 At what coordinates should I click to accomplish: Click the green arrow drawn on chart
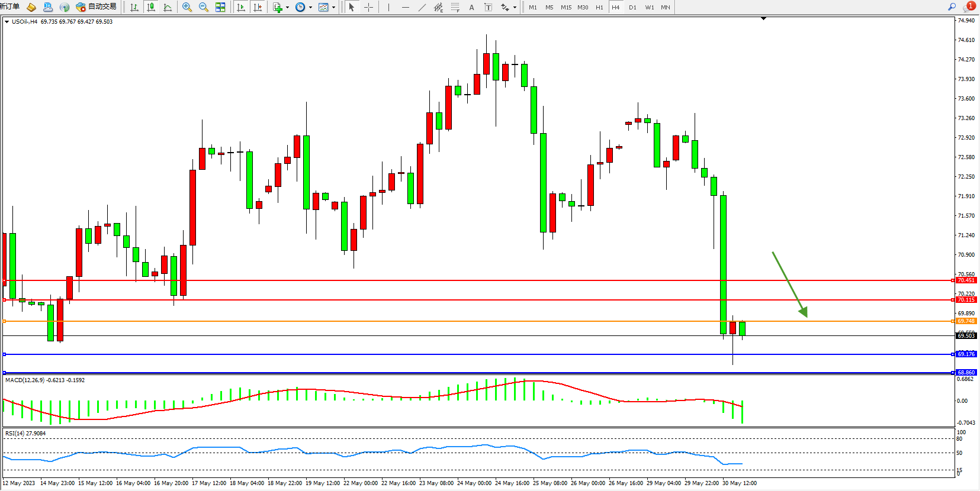coord(789,284)
